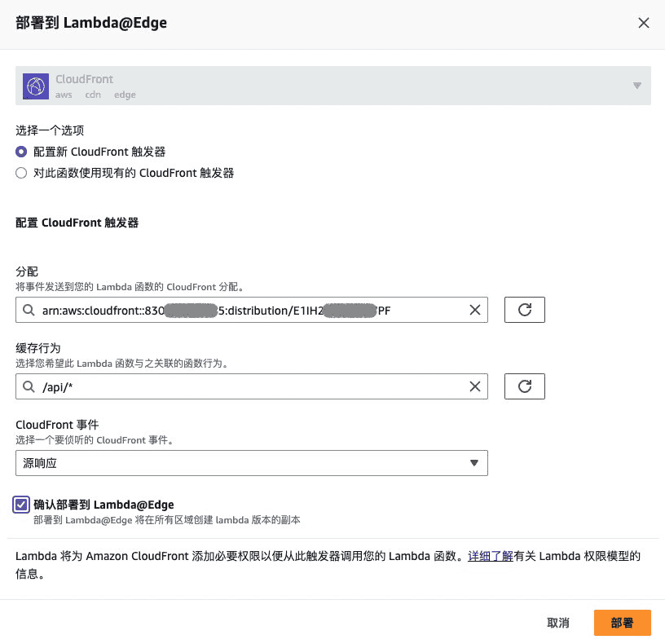
Task: Click the 选择一个选项 label
Action: click(50, 130)
